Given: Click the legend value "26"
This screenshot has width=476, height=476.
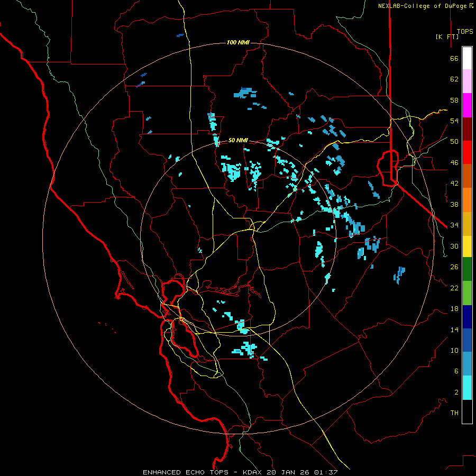Looking at the screenshot, I should coord(454,267).
